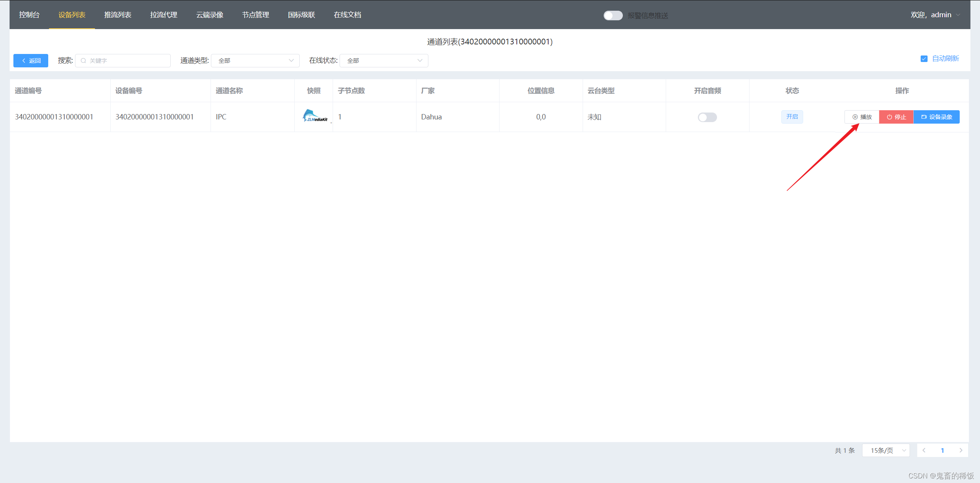Screen dimensions: 980x483
Task: Click the red 停止 stop button
Action: click(x=896, y=117)
